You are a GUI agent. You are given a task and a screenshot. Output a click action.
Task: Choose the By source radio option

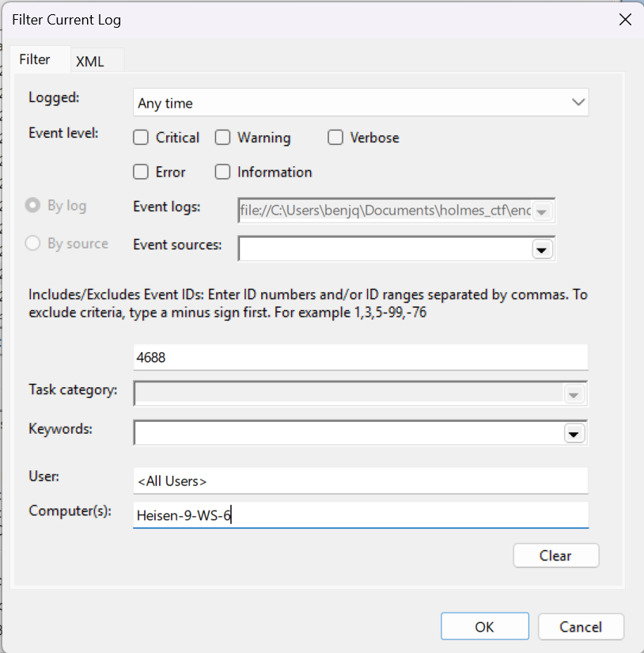coord(33,244)
